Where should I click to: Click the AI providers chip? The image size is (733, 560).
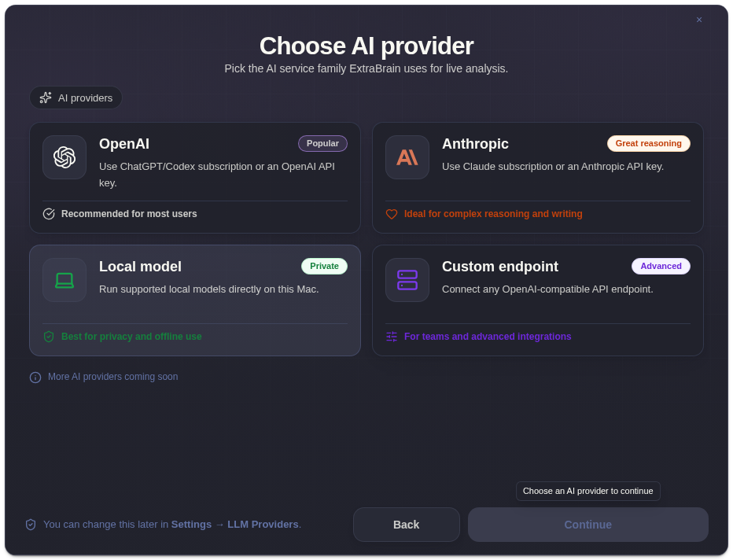76,98
